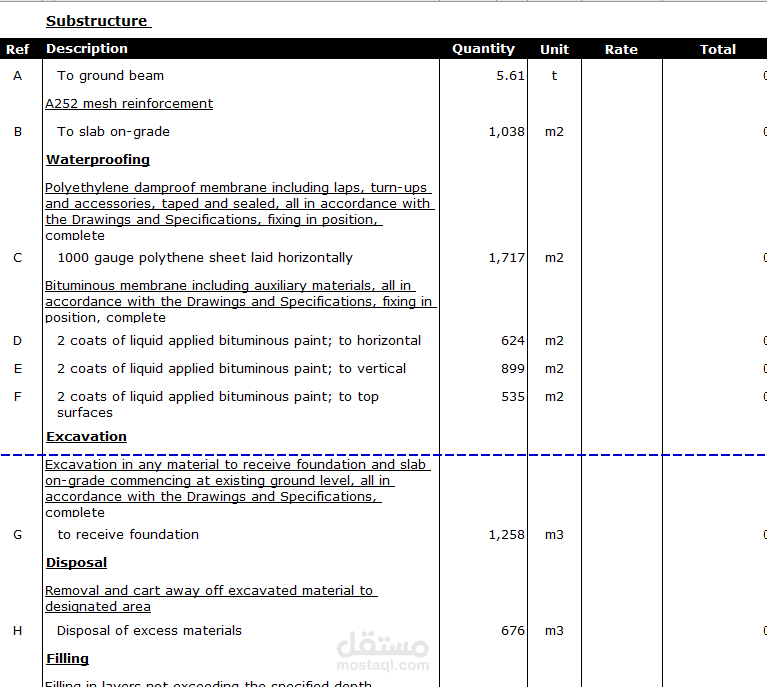This screenshot has height=687, width=767.
Task: Select the unit cell 'm2' in row B
Action: [x=554, y=131]
